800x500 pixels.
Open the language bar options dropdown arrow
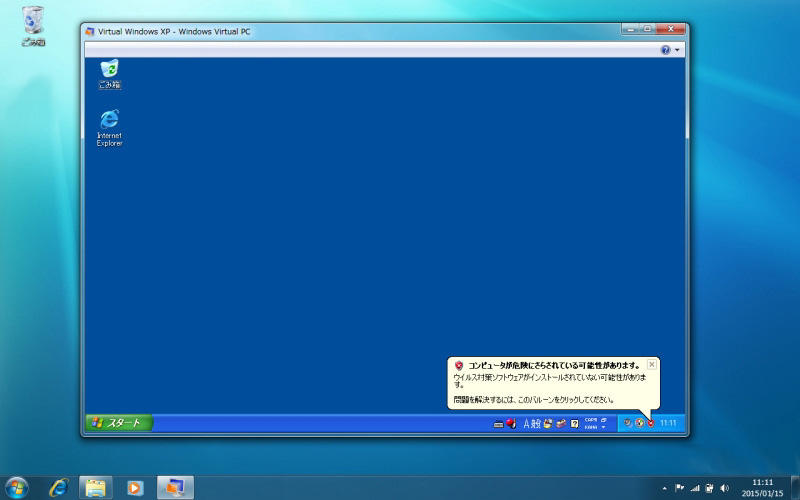tap(604, 427)
